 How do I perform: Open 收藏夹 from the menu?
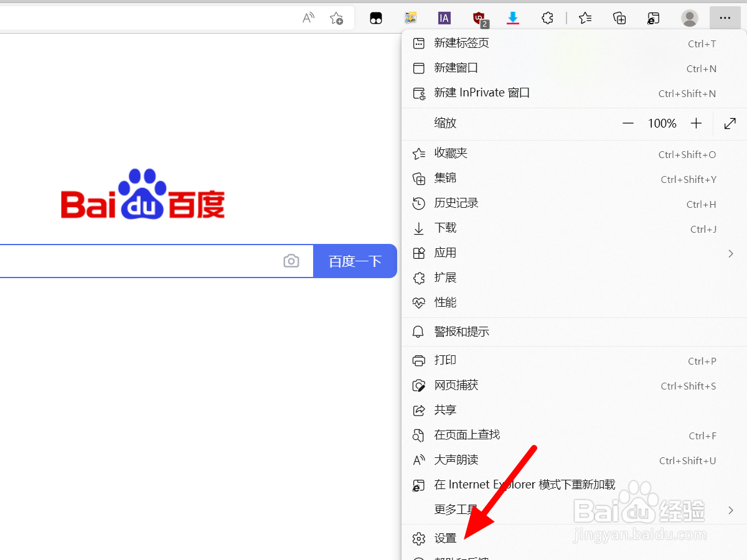pos(574,153)
